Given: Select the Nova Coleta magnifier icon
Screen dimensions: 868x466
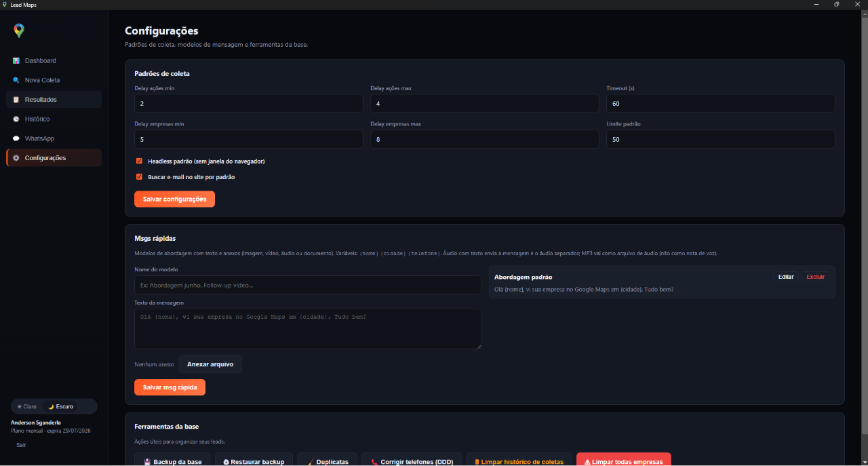Looking at the screenshot, I should (x=16, y=80).
